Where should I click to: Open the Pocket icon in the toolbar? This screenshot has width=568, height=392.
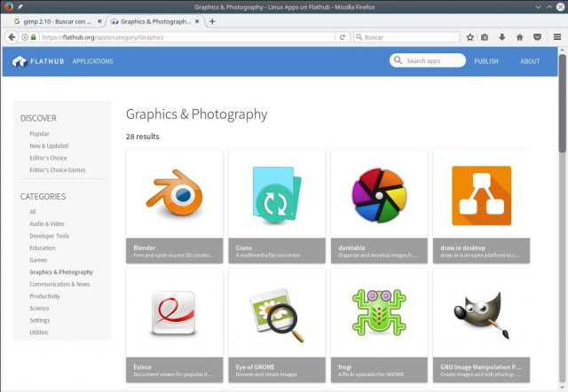[537, 37]
